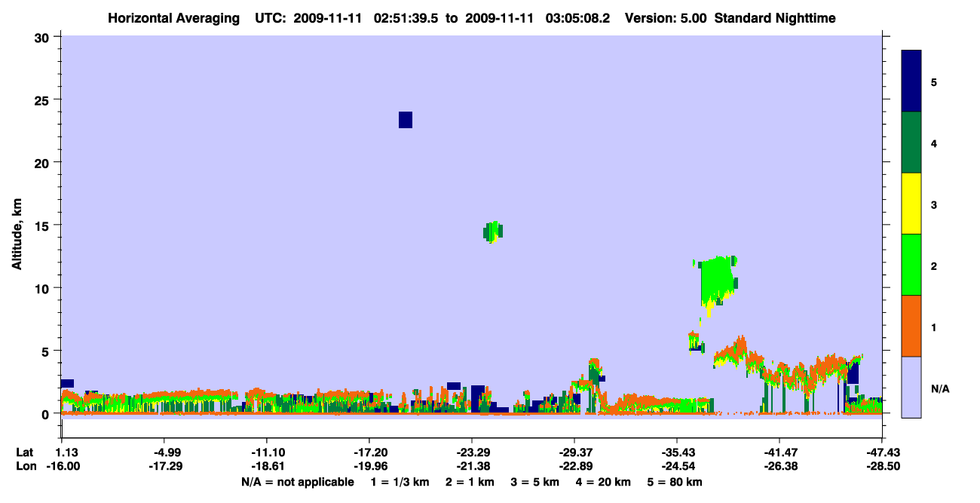Click the longitude value -16.00
The height and width of the screenshot is (503, 980).
click(x=64, y=466)
